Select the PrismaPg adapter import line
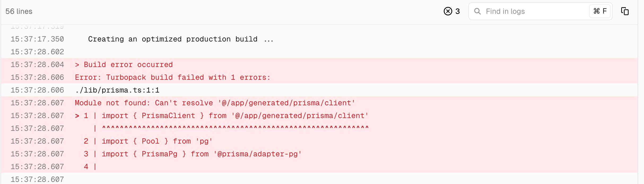This screenshot has width=644, height=184. coord(193,154)
